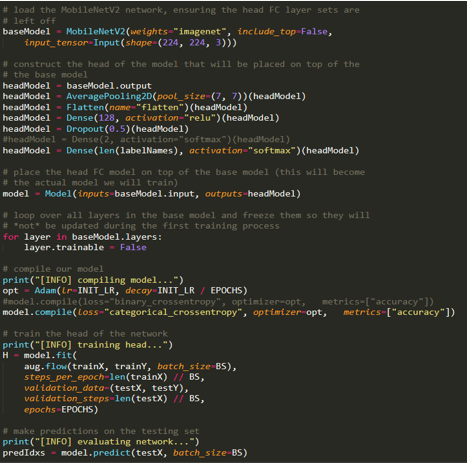Click the pool_size keyword argument
467x463 pixels.
tap(181, 96)
